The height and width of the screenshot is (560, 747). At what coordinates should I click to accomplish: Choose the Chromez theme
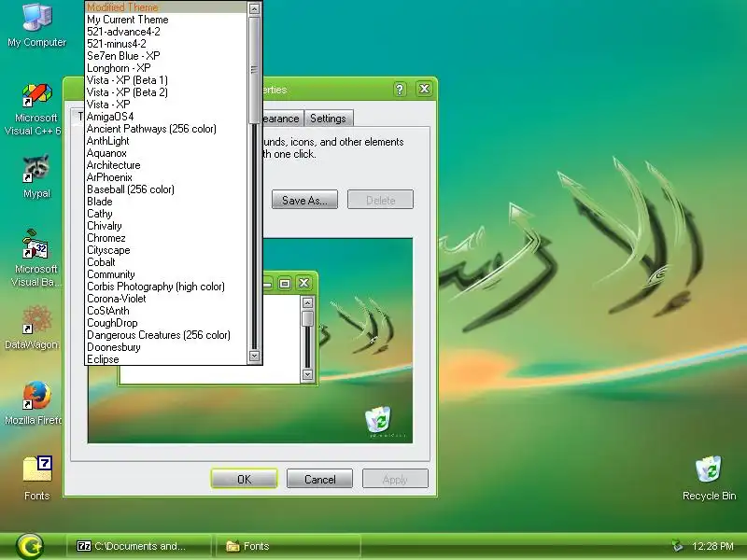[x=166, y=238]
